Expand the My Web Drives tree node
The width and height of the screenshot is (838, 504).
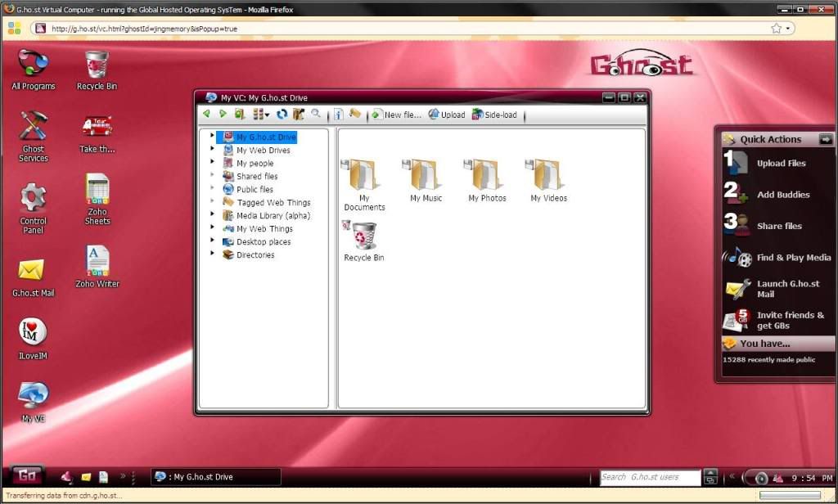point(213,149)
